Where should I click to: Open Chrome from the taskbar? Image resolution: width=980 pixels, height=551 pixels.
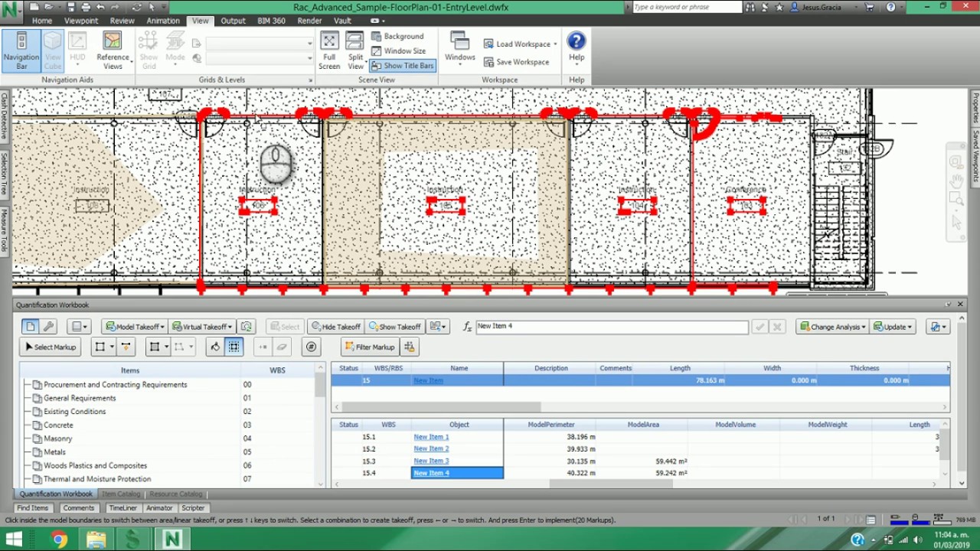click(x=59, y=540)
